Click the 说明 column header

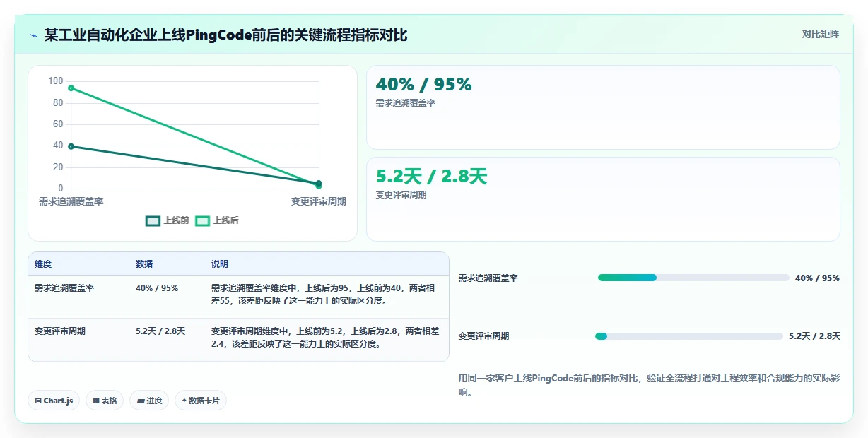pos(220,264)
